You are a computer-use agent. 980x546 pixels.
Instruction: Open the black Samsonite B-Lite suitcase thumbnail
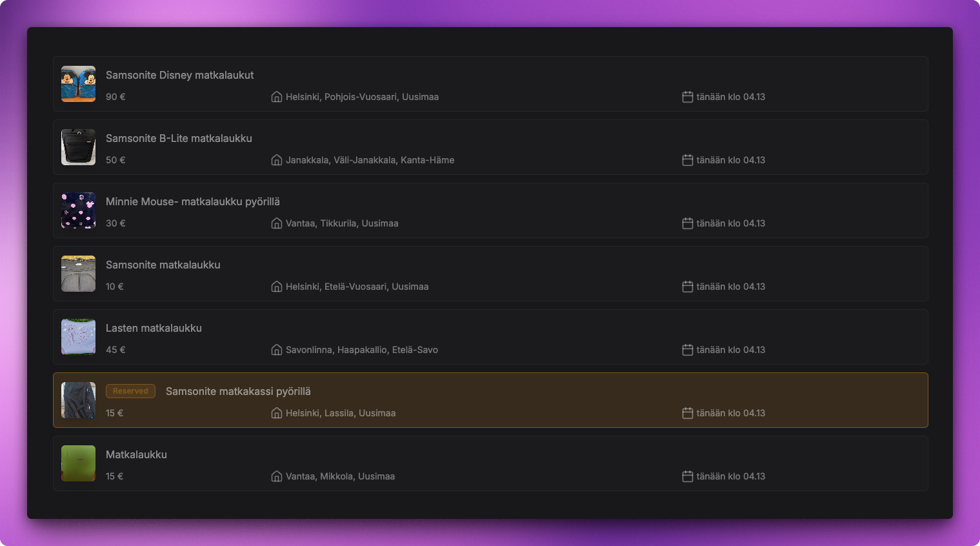78,147
